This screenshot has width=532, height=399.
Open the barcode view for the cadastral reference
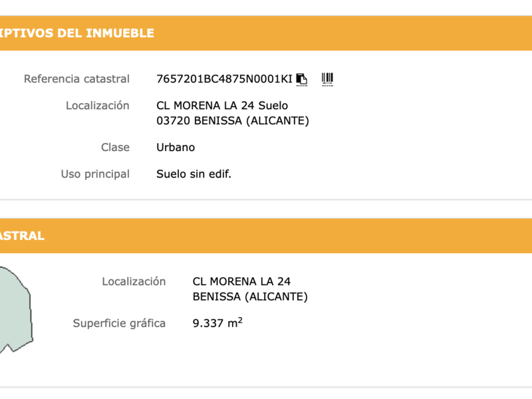click(326, 78)
